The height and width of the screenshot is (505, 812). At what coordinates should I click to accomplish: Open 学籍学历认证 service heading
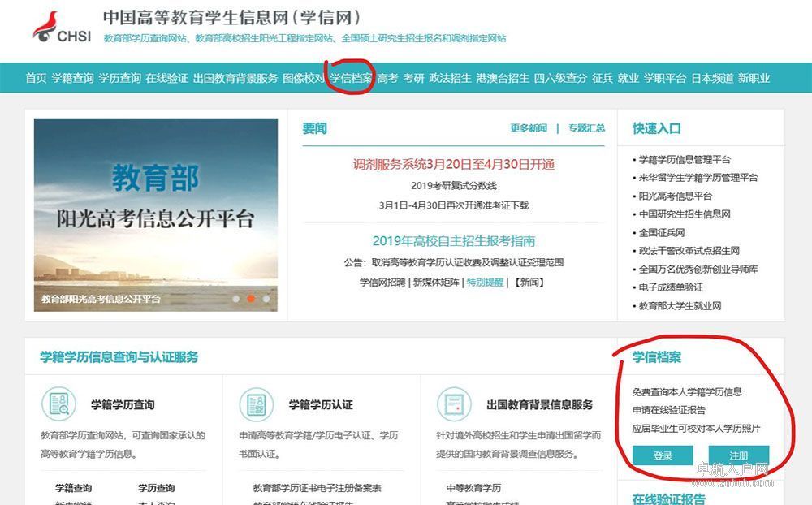pyautogui.click(x=321, y=404)
